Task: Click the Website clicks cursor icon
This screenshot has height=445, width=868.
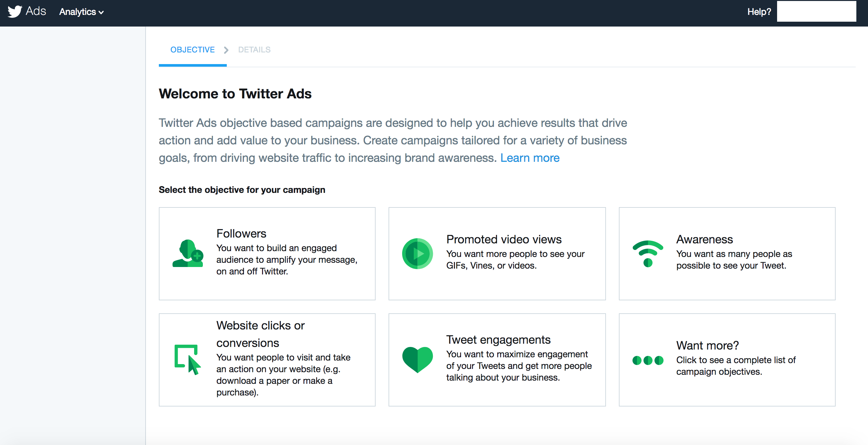Action: pos(188,360)
